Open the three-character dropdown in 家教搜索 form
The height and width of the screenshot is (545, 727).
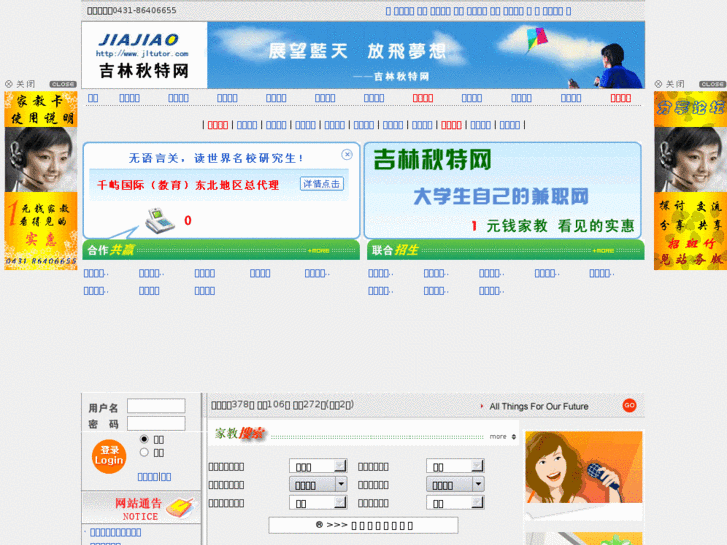(318, 466)
